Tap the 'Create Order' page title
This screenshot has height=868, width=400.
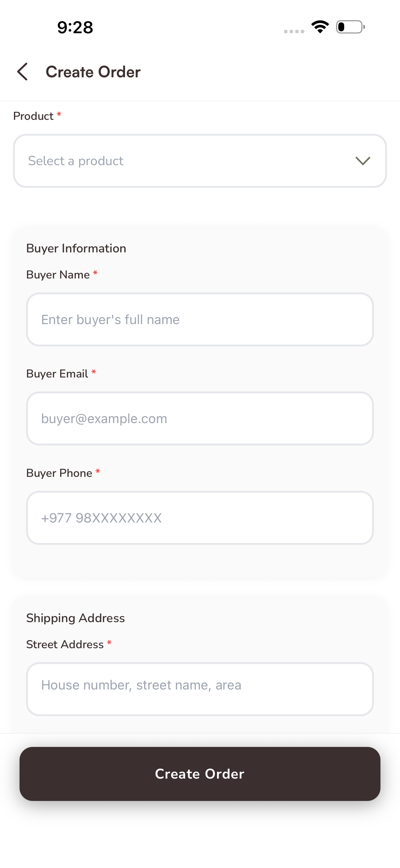point(93,72)
